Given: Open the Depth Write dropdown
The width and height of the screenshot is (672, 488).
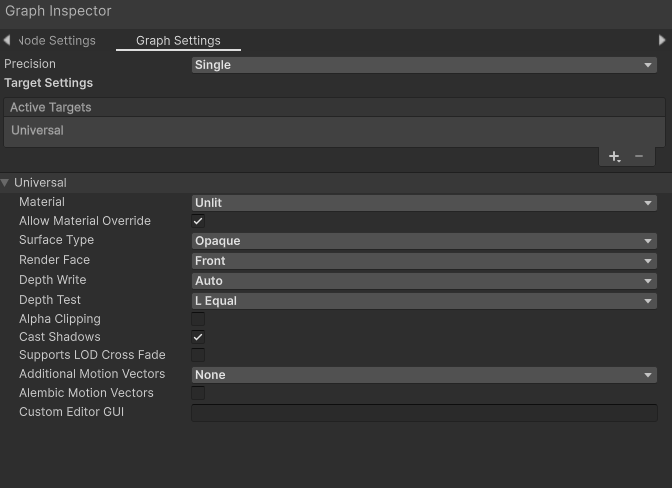Looking at the screenshot, I should point(424,281).
